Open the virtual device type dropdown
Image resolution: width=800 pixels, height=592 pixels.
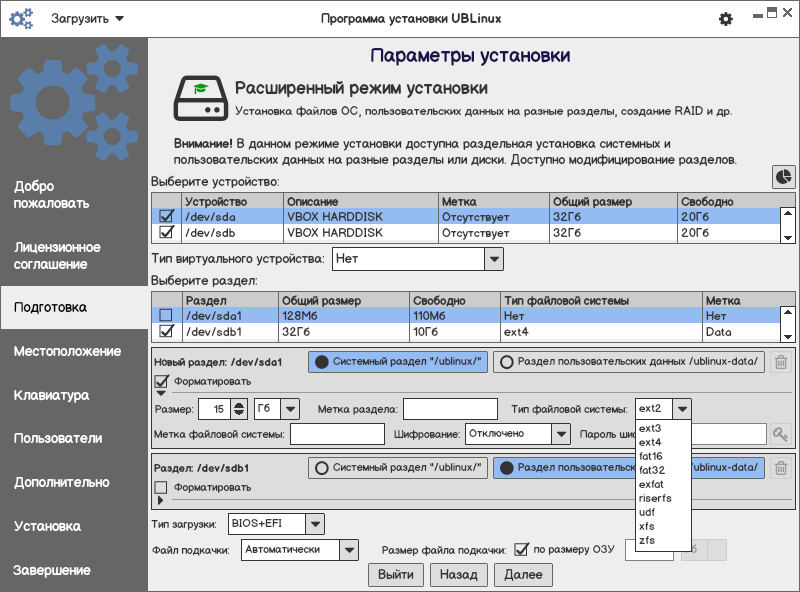coord(493,259)
